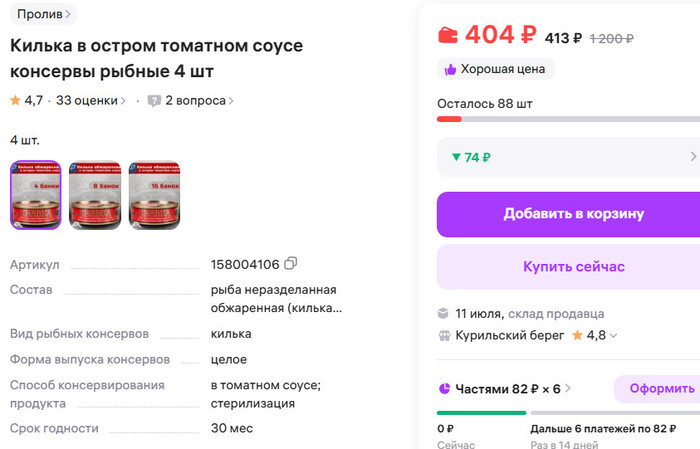Click the delivery box icon
This screenshot has width=700, height=449.
pos(444,313)
